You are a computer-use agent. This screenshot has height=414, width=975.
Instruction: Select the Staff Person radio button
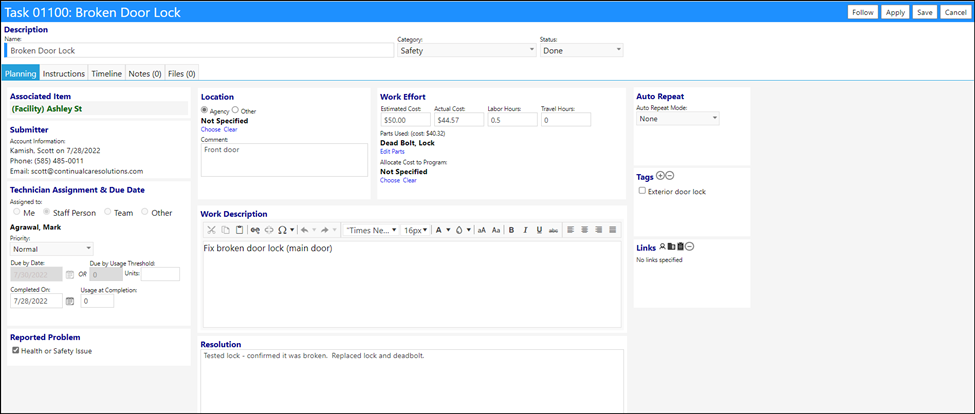click(x=45, y=212)
